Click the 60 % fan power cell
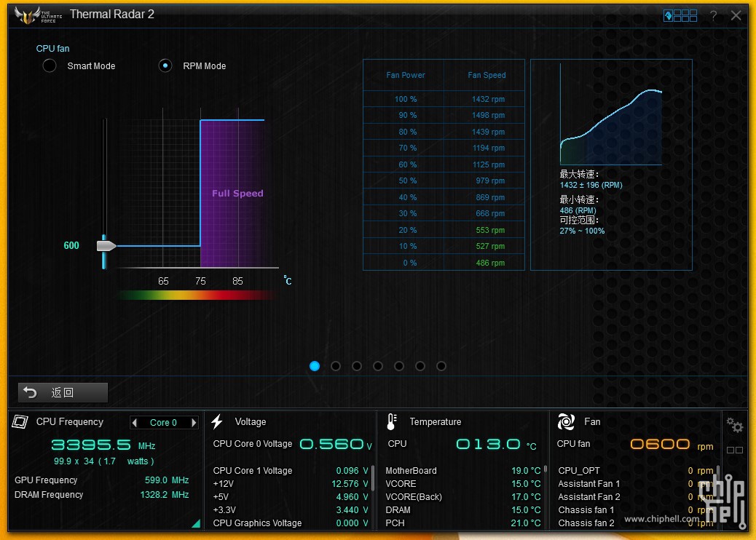The width and height of the screenshot is (756, 540). [407, 164]
